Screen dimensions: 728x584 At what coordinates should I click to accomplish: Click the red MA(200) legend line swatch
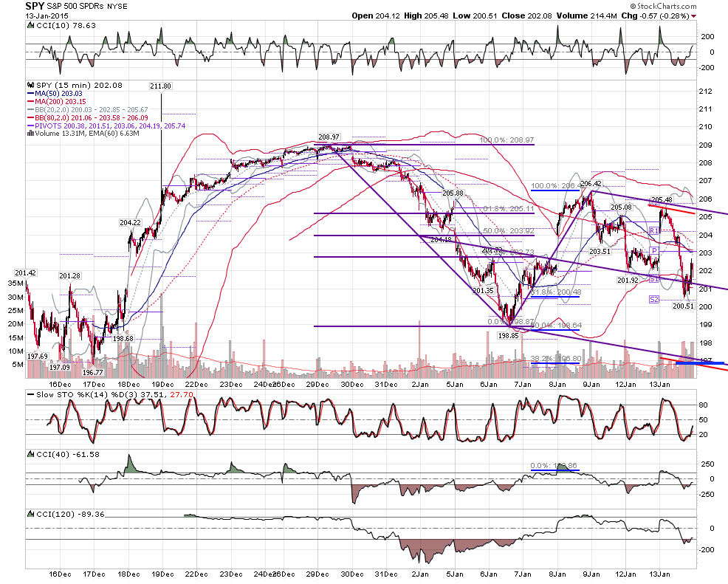tap(31, 101)
